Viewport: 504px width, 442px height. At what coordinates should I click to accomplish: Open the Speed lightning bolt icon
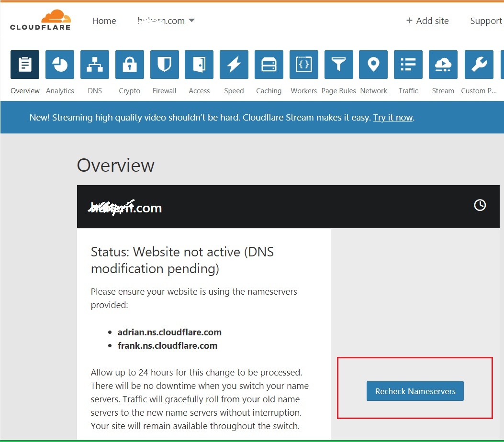pos(234,65)
